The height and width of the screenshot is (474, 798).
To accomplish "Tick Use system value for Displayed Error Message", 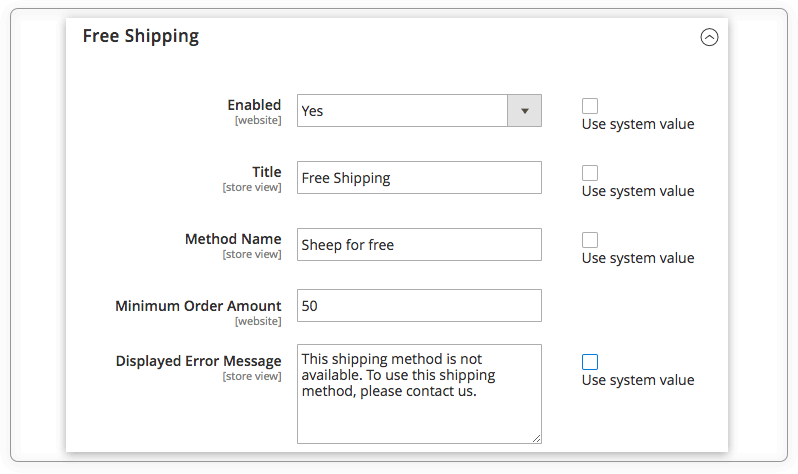I will [590, 362].
